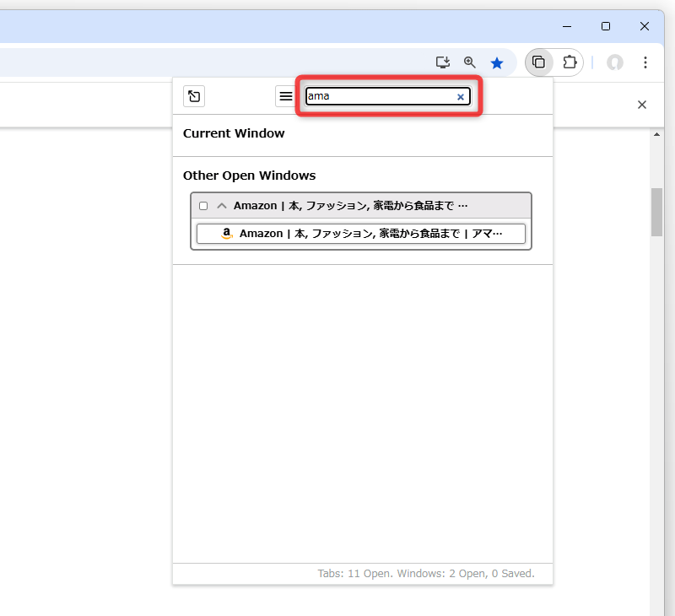Maximize the browser window
This screenshot has height=616, width=675.
point(606,26)
